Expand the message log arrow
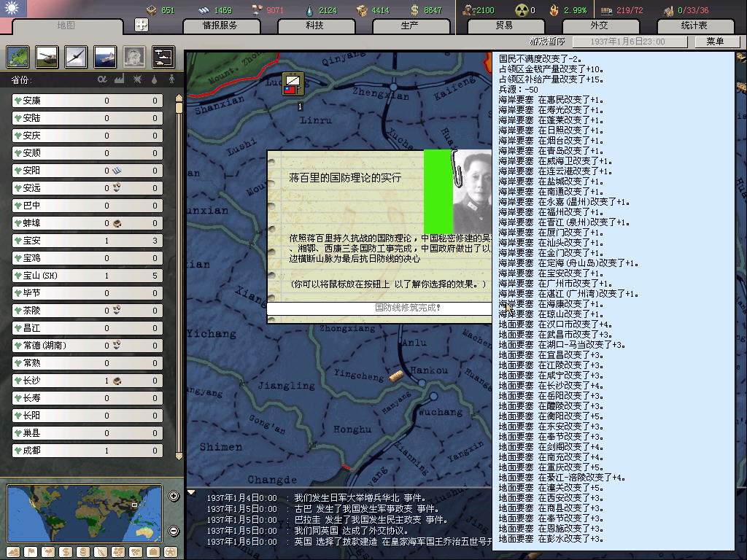Viewport: 747px width, 560px height. click(192, 492)
